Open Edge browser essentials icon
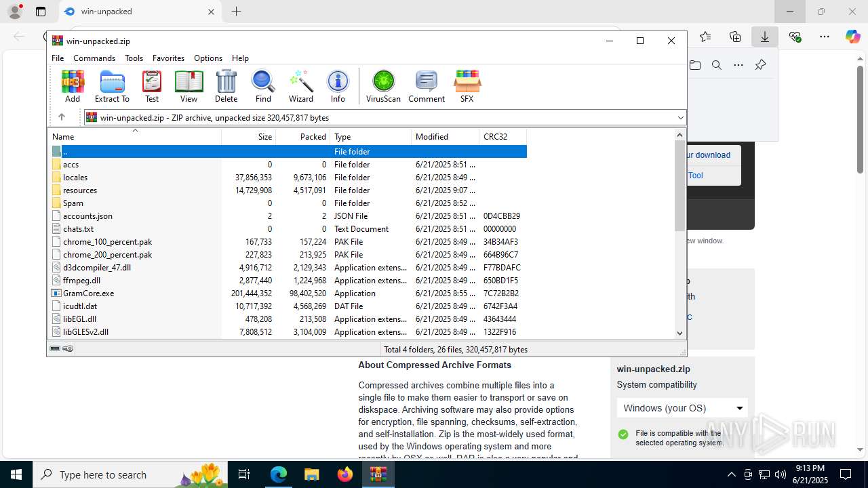This screenshot has height=488, width=868. pos(795,37)
